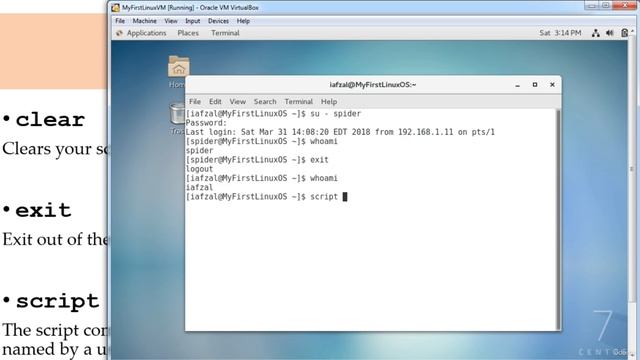Click the 'script' command at the prompt

pyautogui.click(x=324, y=197)
